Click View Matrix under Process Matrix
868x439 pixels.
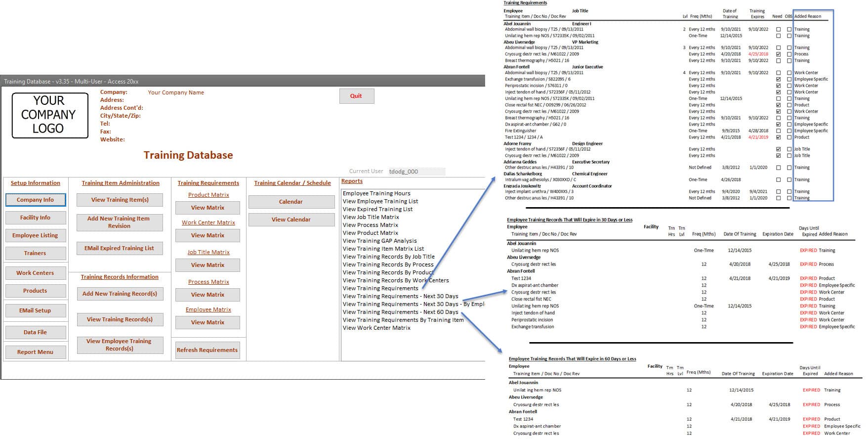coord(208,295)
